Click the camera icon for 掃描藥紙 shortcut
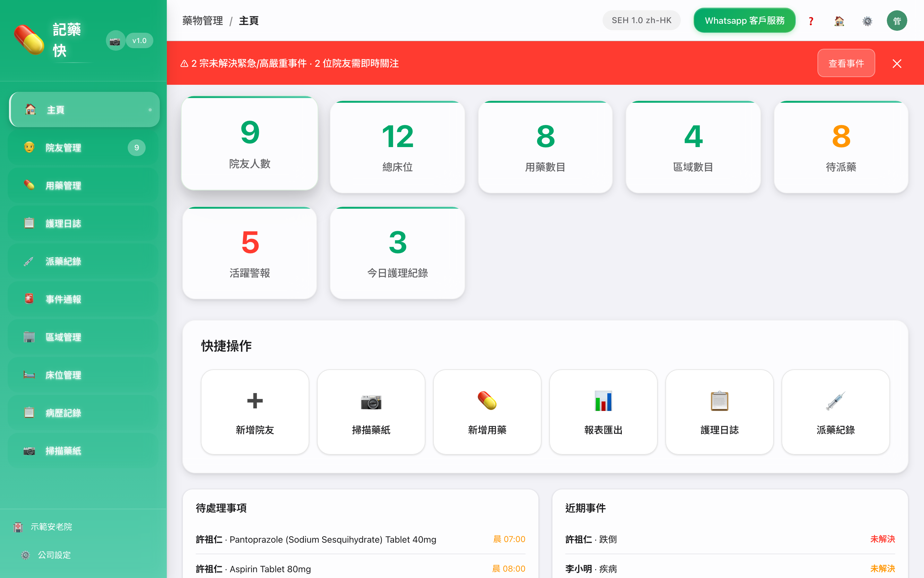The width and height of the screenshot is (924, 578). [x=371, y=402]
